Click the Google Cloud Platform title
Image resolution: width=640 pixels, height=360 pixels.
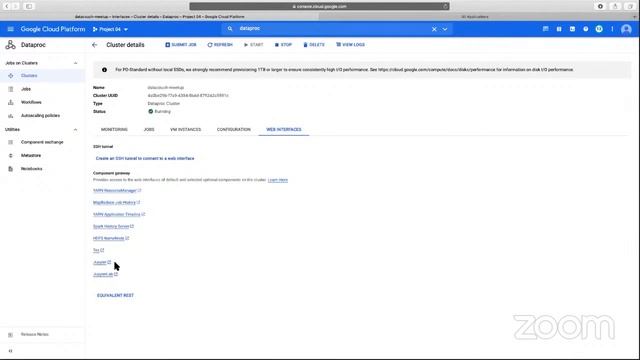coord(53,29)
